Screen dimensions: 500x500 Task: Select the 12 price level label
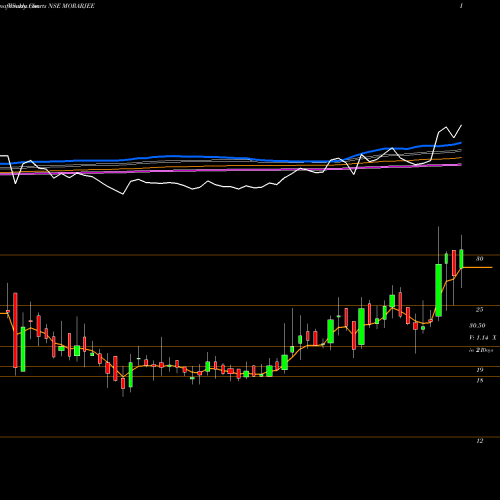pos(480,441)
